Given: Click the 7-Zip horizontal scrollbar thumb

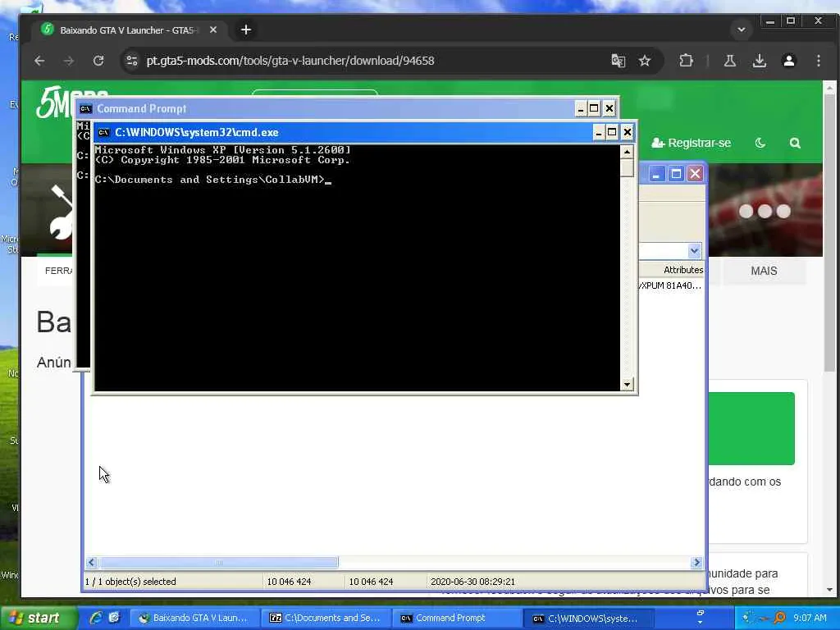Looking at the screenshot, I should point(218,562).
